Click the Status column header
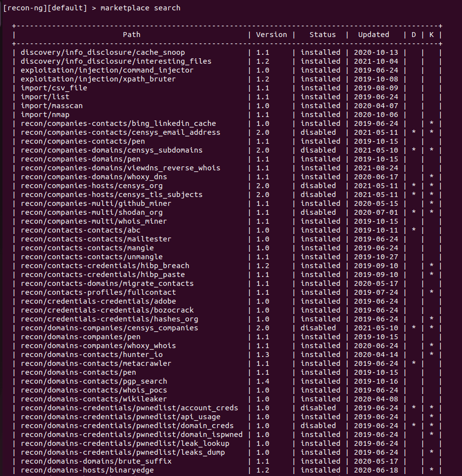 pos(322,35)
